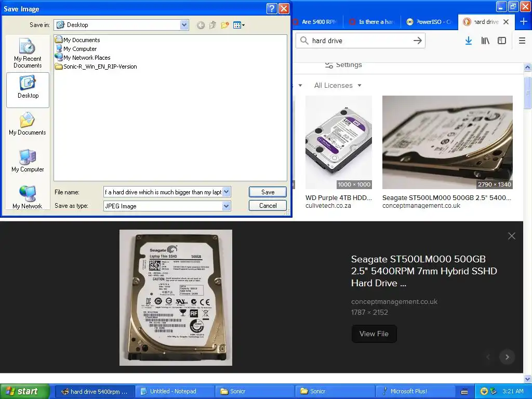Expand the Save as type dropdown
Viewport: 532px width, 399px height.
[227, 206]
